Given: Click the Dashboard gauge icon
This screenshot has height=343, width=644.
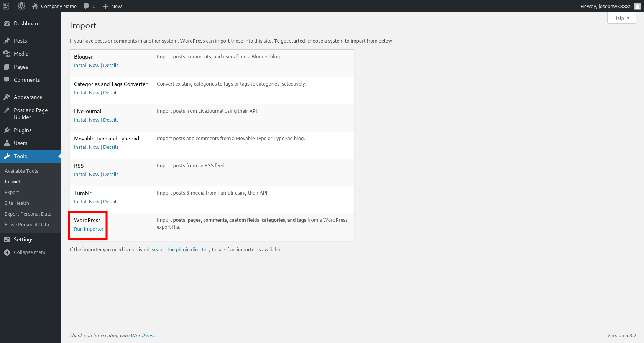Looking at the screenshot, I should tap(7, 23).
